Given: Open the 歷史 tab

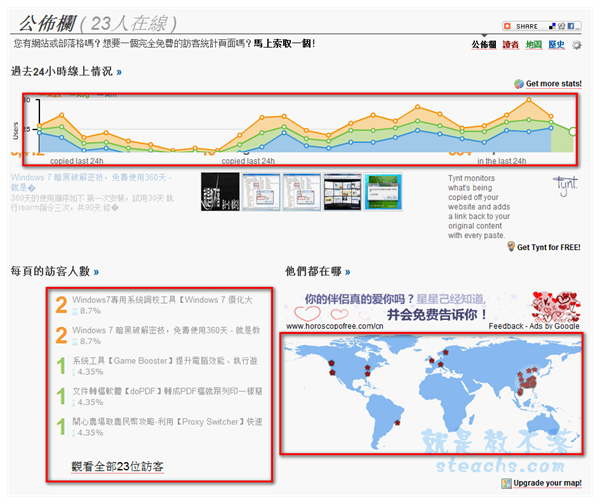Looking at the screenshot, I should point(557,45).
